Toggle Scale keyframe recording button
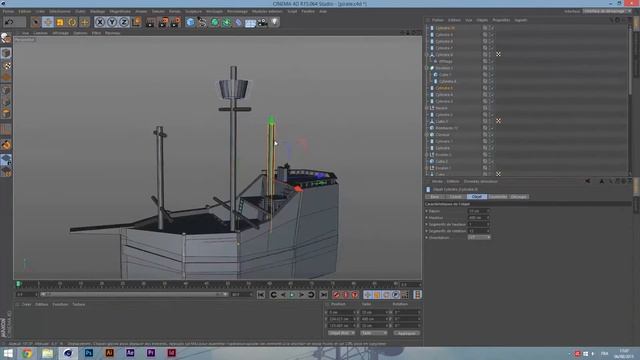640x360 pixels. [x=377, y=295]
